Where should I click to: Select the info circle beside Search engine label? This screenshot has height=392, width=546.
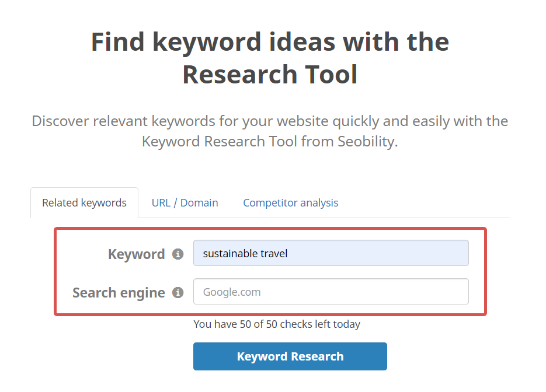click(x=177, y=292)
